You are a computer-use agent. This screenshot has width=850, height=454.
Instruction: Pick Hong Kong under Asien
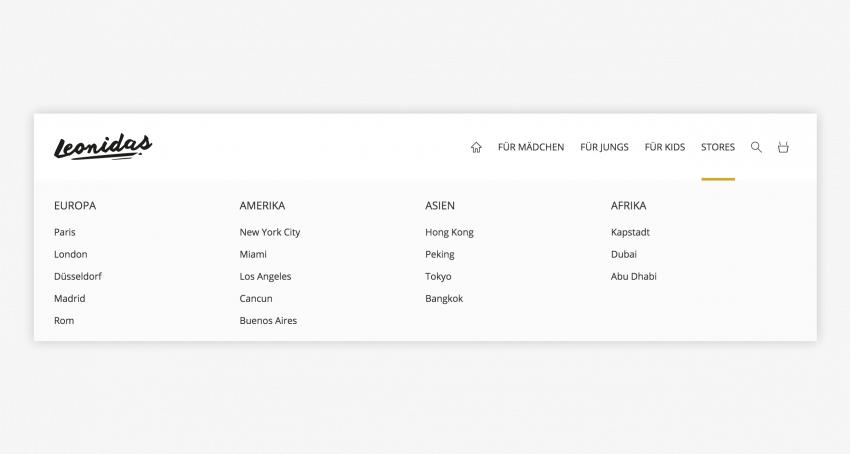(449, 232)
